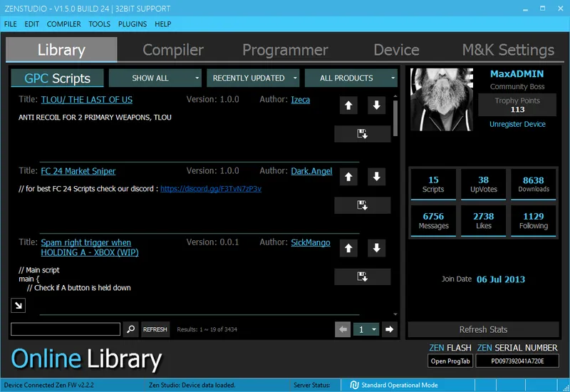Image resolution: width=570 pixels, height=392 pixels.
Task: Click the expand arrow icon at bottom left
Action: pyautogui.click(x=18, y=305)
